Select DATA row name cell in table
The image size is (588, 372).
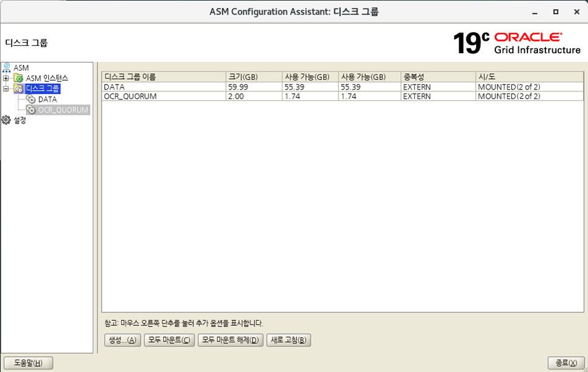164,87
